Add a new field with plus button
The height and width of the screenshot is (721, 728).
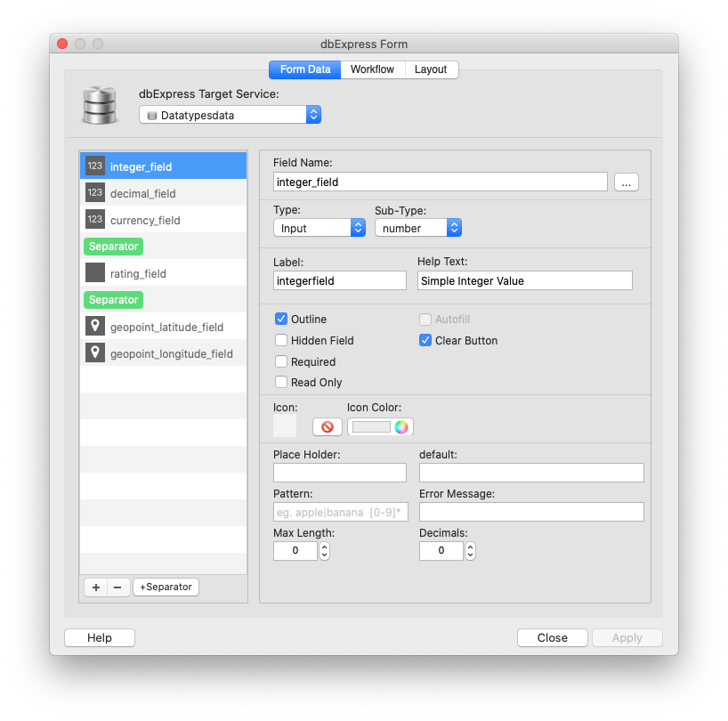tap(96, 587)
